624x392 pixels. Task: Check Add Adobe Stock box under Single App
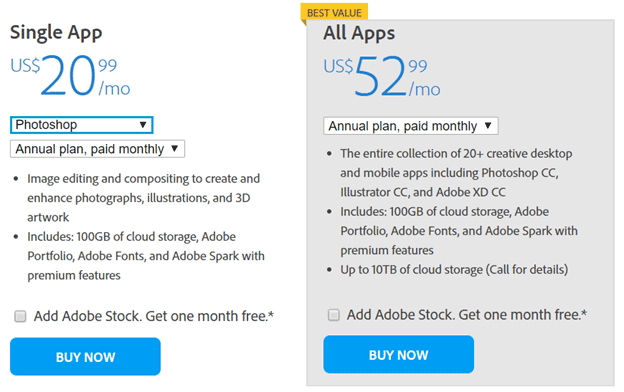coord(20,316)
